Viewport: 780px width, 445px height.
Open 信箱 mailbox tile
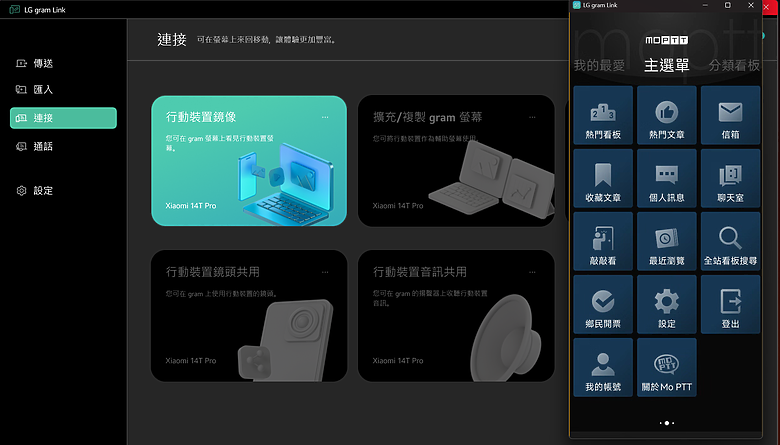pyautogui.click(x=730, y=115)
